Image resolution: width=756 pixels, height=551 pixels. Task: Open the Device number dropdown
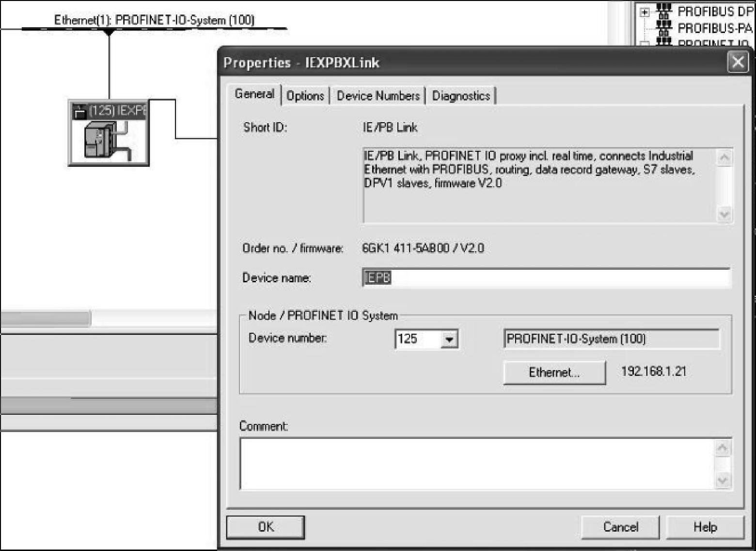[449, 339]
